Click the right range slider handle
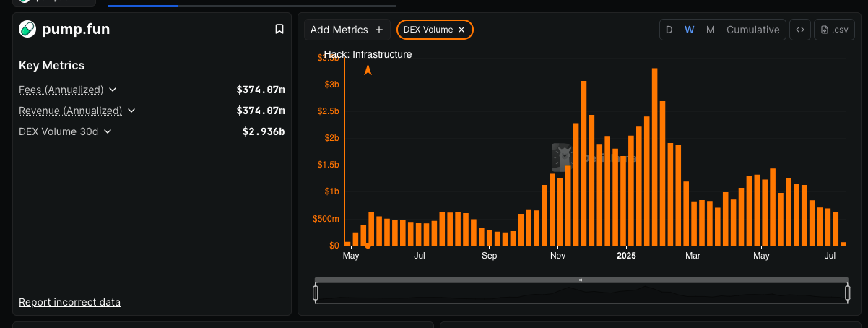The width and height of the screenshot is (868, 328). (848, 293)
